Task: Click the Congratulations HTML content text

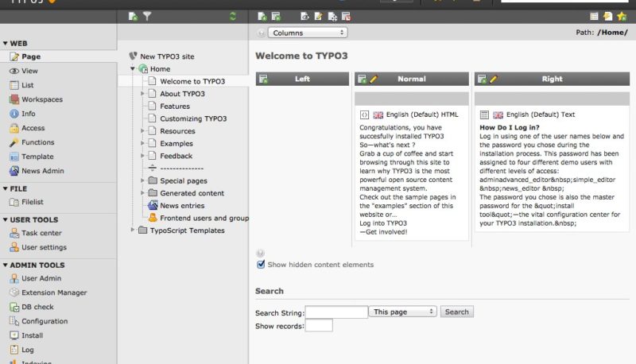Action: click(x=407, y=180)
